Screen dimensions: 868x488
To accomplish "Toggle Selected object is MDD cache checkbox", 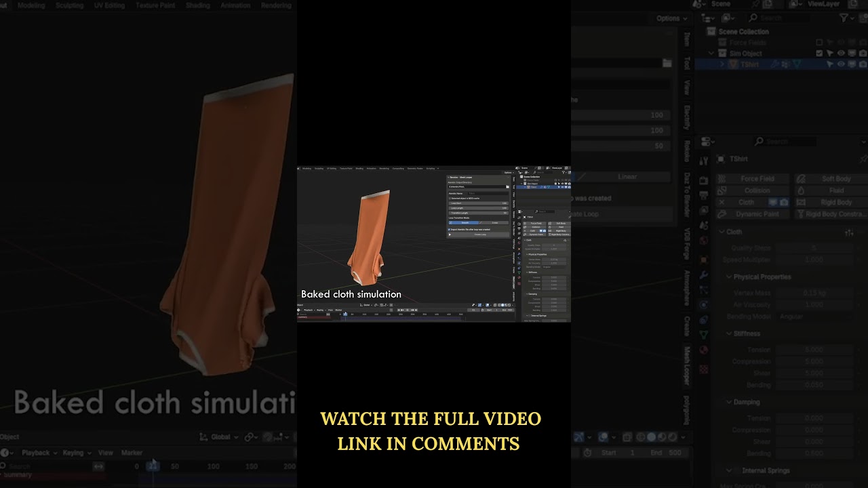I will point(450,199).
